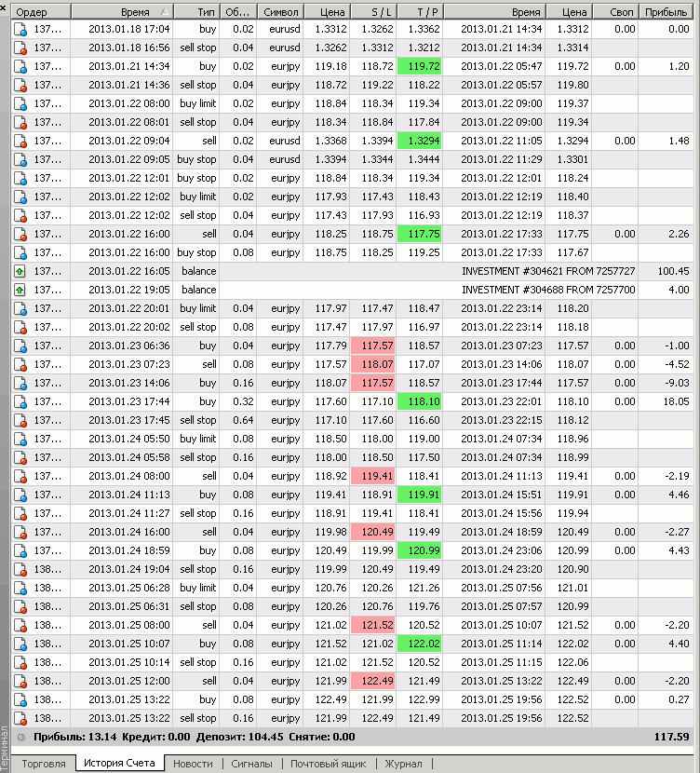Click order icon of sell stop opened 2013.01.22 20:02
This screenshot has width=700, height=773.
(20, 328)
